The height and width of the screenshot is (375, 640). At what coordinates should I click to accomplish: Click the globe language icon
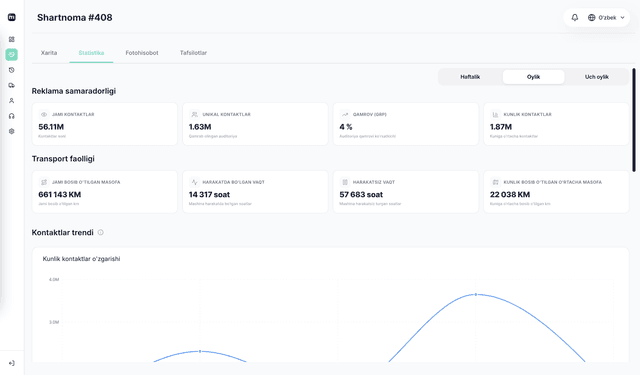point(591,18)
